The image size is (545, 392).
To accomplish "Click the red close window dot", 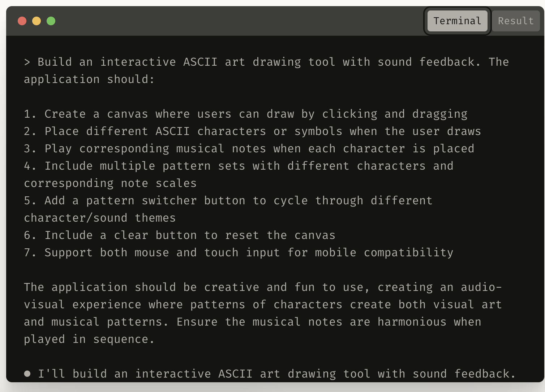I will [22, 21].
